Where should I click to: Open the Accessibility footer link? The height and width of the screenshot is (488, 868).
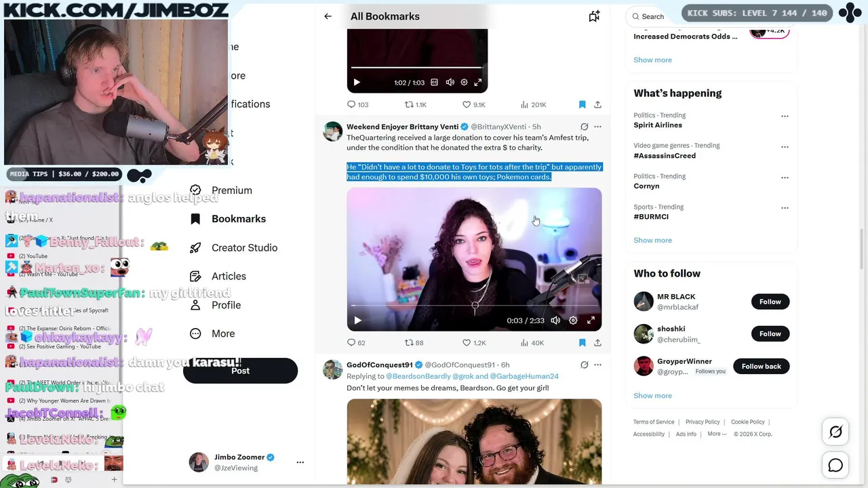649,434
